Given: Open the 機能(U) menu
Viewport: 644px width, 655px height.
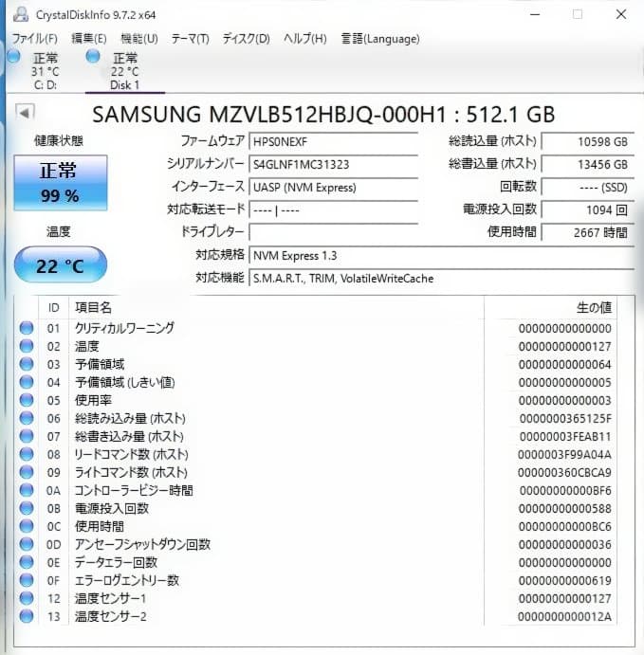Looking at the screenshot, I should [x=139, y=39].
